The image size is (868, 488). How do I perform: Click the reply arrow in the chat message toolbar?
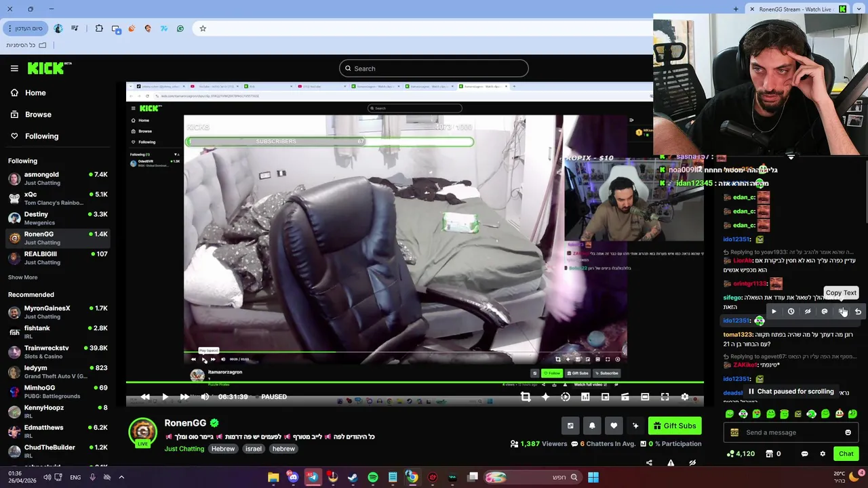pos(858,312)
